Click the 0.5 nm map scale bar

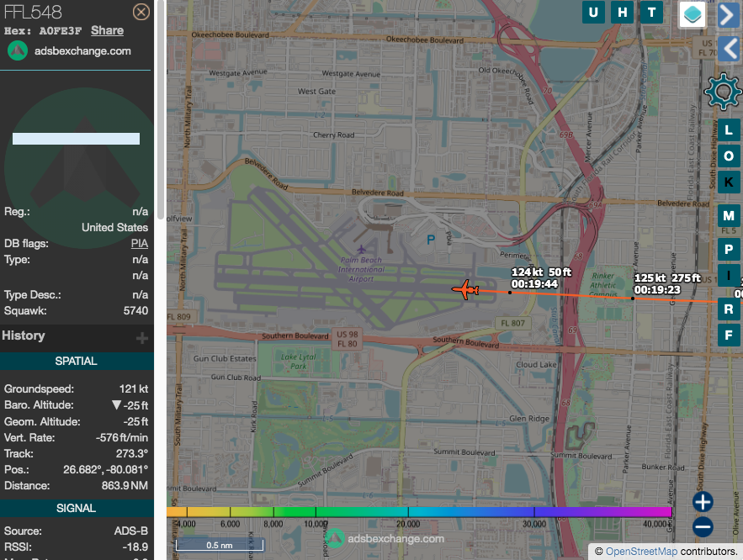[220, 545]
